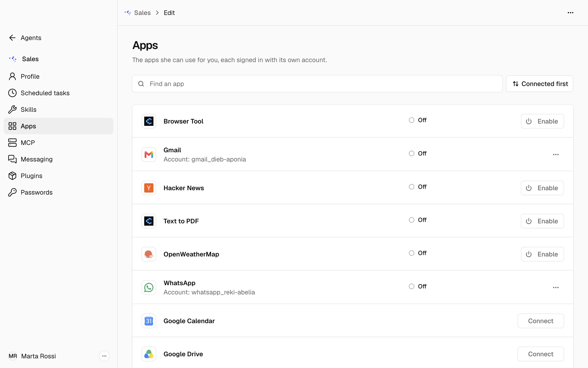Click the WhatsApp app icon
This screenshot has width=588, height=368.
[x=149, y=287]
